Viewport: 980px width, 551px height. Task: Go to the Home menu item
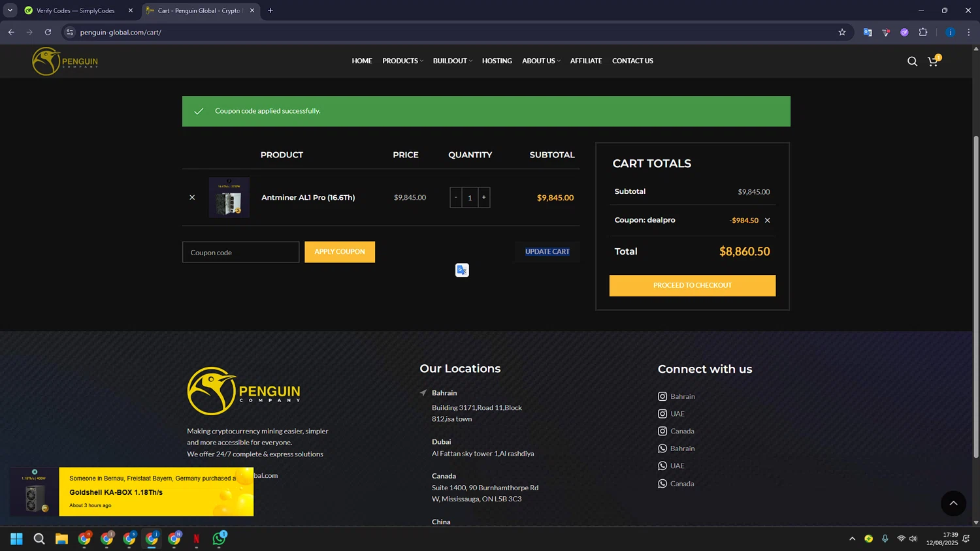[362, 61]
